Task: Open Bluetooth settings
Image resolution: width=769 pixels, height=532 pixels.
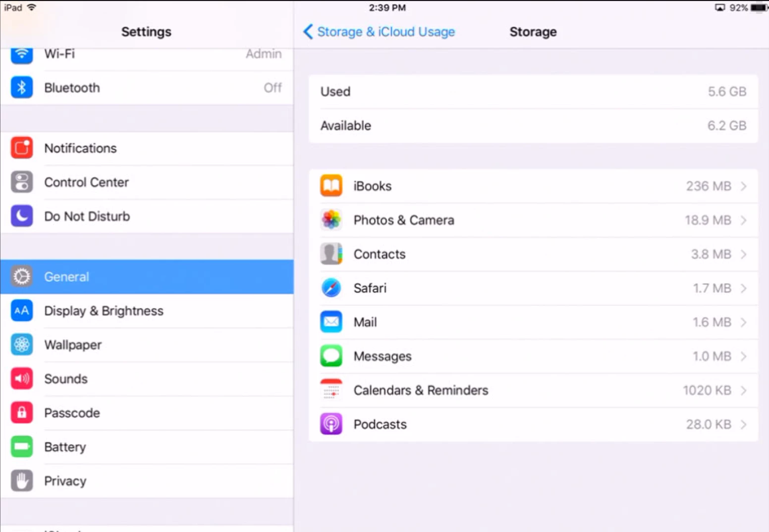Action: coord(147,88)
